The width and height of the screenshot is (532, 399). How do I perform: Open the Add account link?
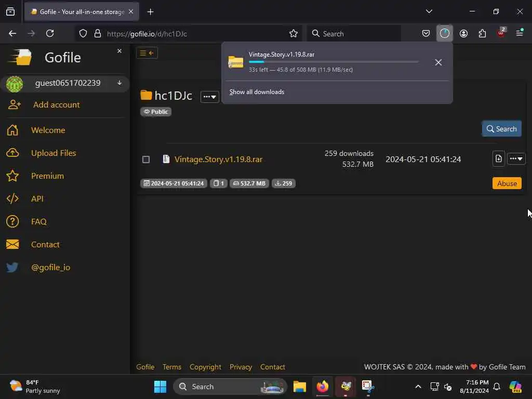tap(56, 105)
